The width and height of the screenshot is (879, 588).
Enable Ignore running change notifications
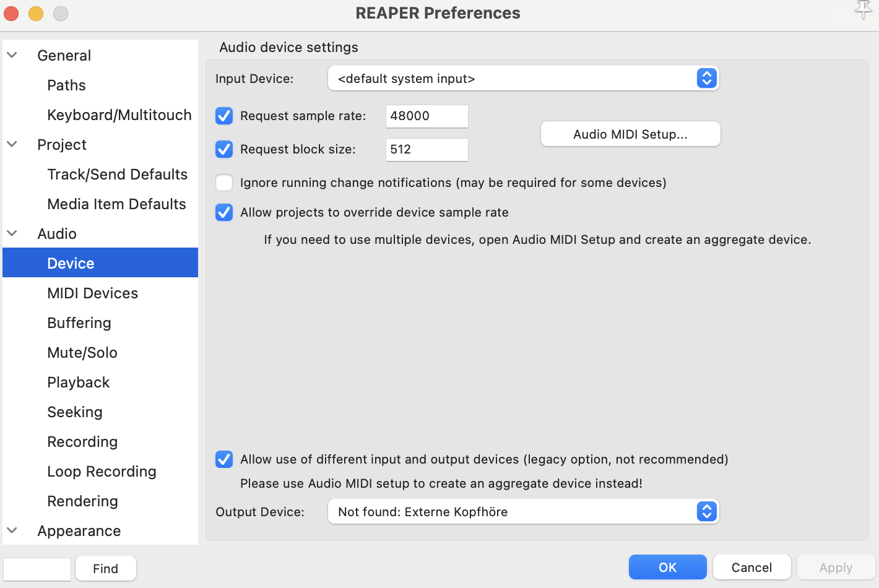(x=224, y=183)
